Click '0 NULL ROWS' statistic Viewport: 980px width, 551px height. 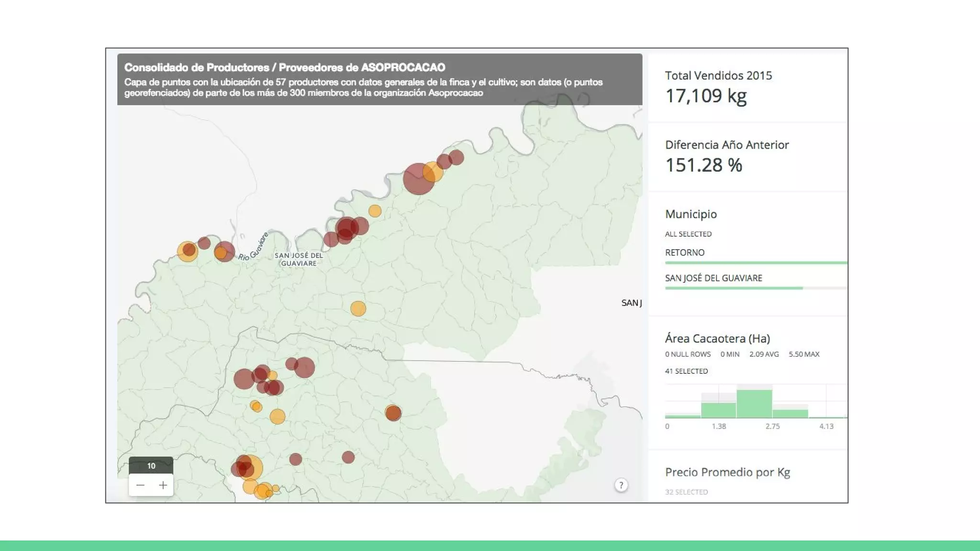coord(688,354)
